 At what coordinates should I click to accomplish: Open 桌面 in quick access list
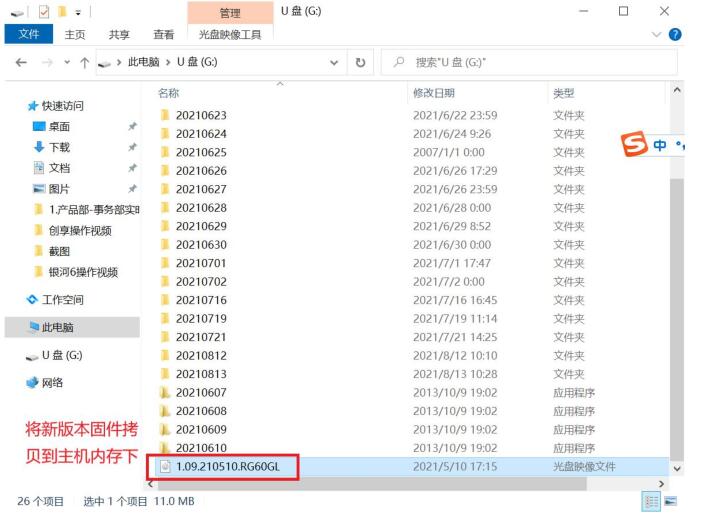[x=59, y=127]
